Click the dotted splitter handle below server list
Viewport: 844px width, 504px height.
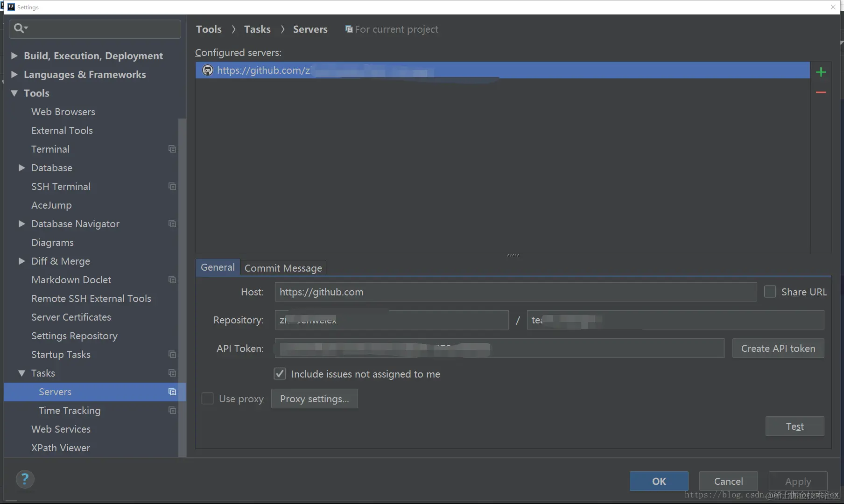click(513, 255)
